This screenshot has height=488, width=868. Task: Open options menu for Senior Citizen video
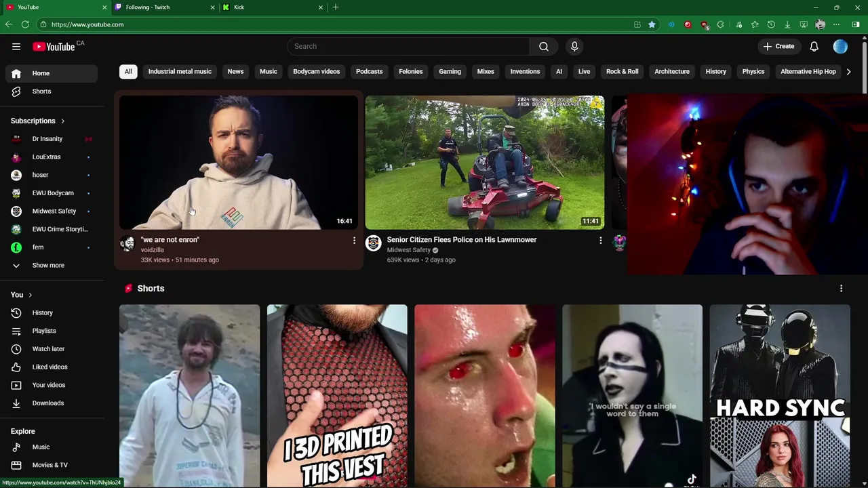(600, 241)
